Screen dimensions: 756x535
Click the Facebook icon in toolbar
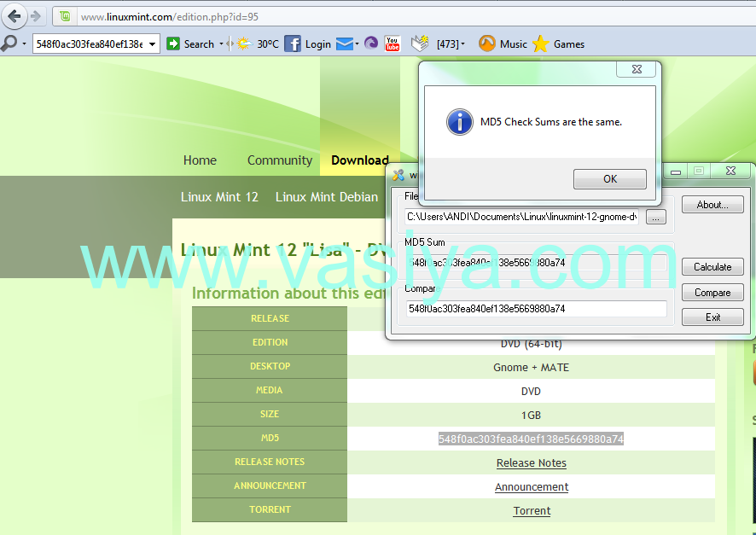click(292, 44)
